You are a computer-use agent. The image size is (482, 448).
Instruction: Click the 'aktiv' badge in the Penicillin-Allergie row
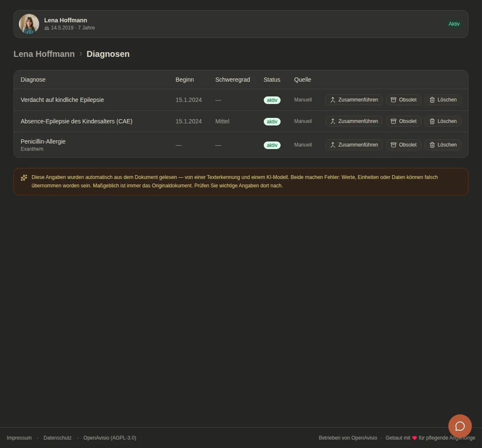[x=272, y=145]
